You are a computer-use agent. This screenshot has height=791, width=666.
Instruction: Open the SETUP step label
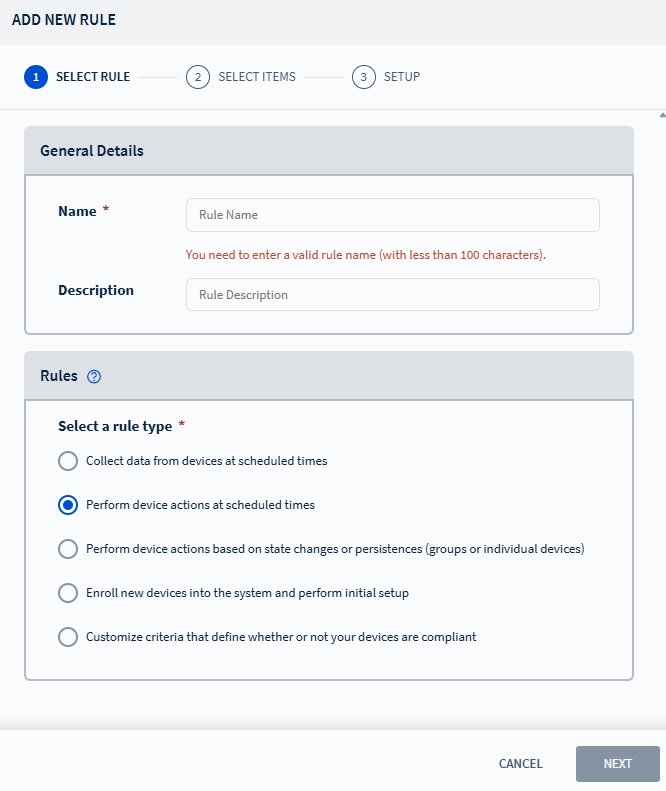(402, 77)
